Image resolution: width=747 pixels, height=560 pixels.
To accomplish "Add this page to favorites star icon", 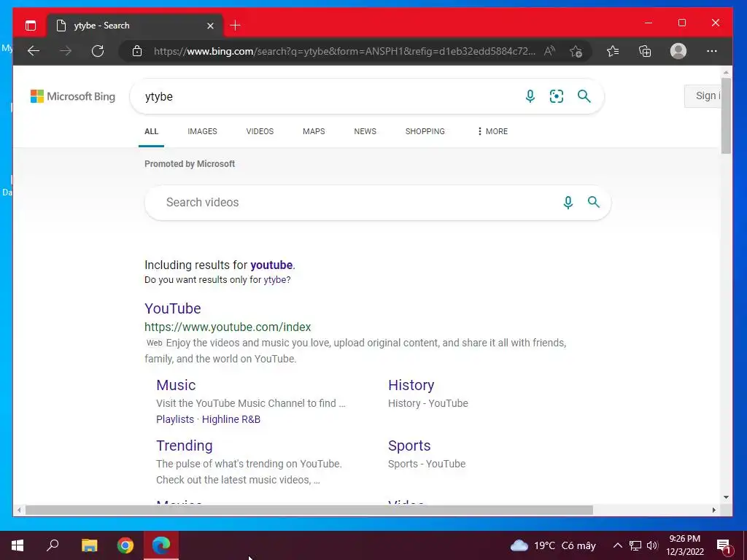I will pos(576,51).
